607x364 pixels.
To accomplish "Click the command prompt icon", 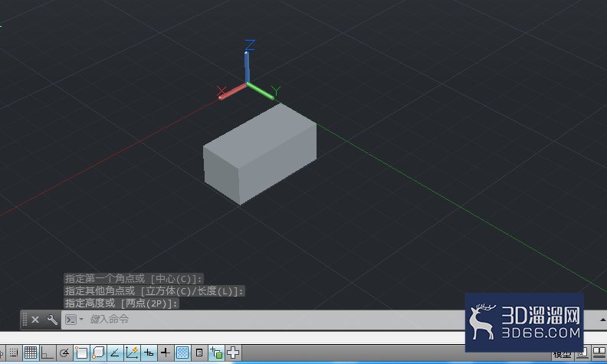I will (71, 320).
